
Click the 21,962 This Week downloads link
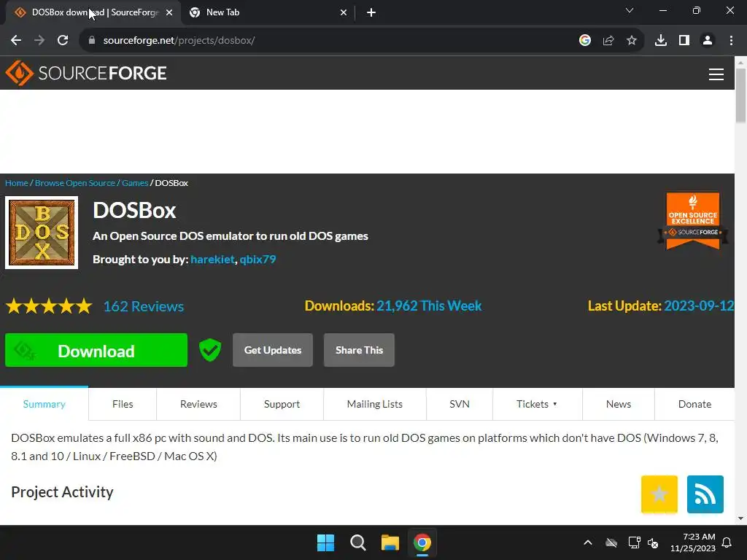[429, 306]
